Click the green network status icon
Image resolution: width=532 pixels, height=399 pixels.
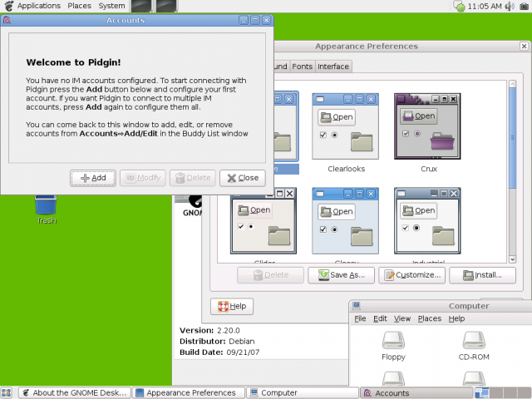click(x=460, y=6)
